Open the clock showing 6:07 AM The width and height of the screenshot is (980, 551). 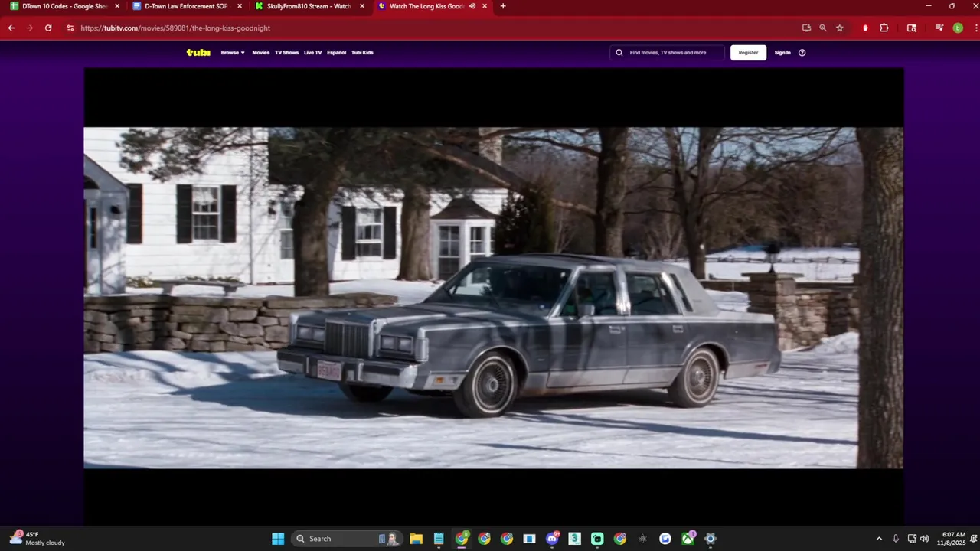[952, 539]
